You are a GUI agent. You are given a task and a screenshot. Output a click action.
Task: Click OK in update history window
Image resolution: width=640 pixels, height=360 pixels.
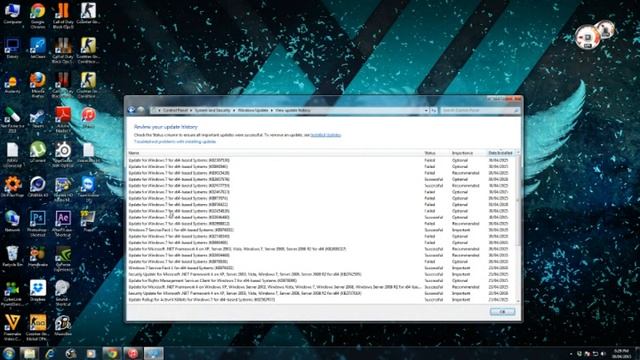point(502,311)
